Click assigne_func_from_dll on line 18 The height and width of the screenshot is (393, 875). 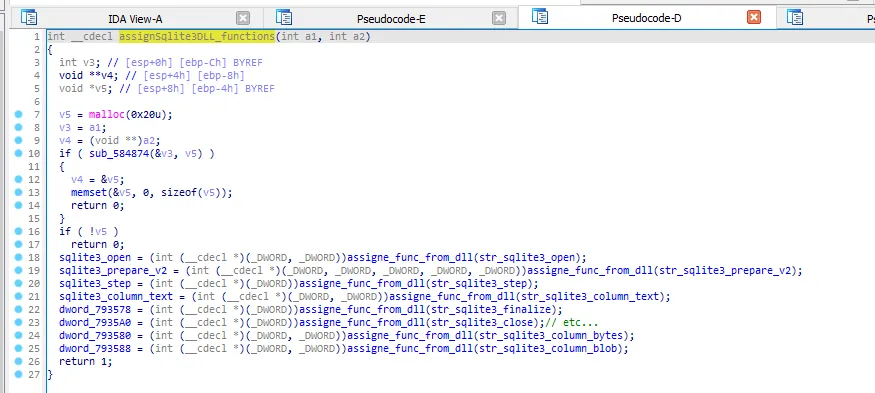point(411,257)
